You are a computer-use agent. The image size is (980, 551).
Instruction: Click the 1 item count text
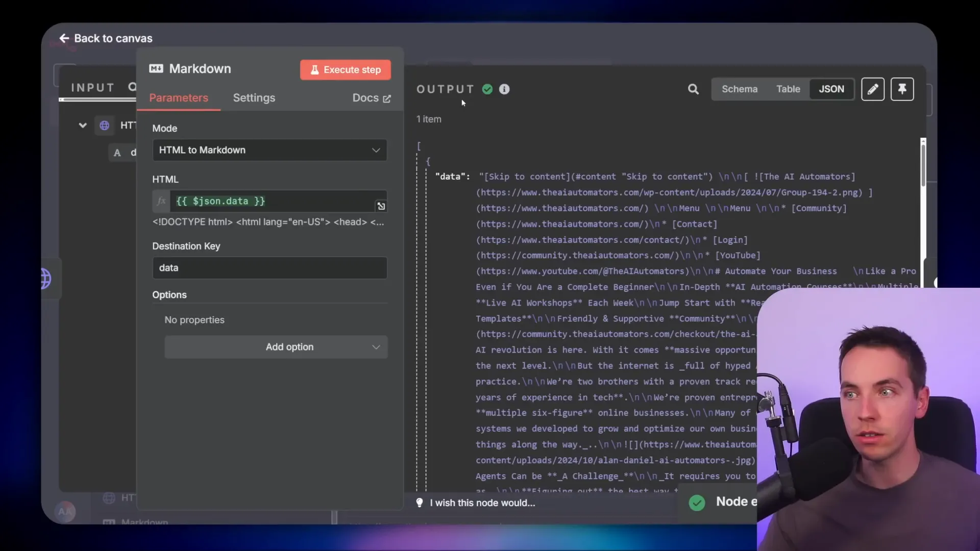pos(429,119)
